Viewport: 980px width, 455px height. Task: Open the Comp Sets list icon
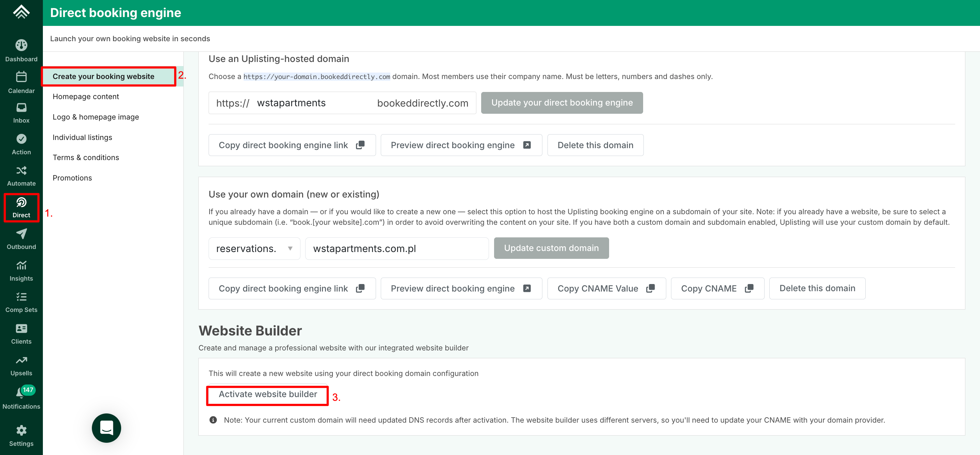tap(21, 297)
